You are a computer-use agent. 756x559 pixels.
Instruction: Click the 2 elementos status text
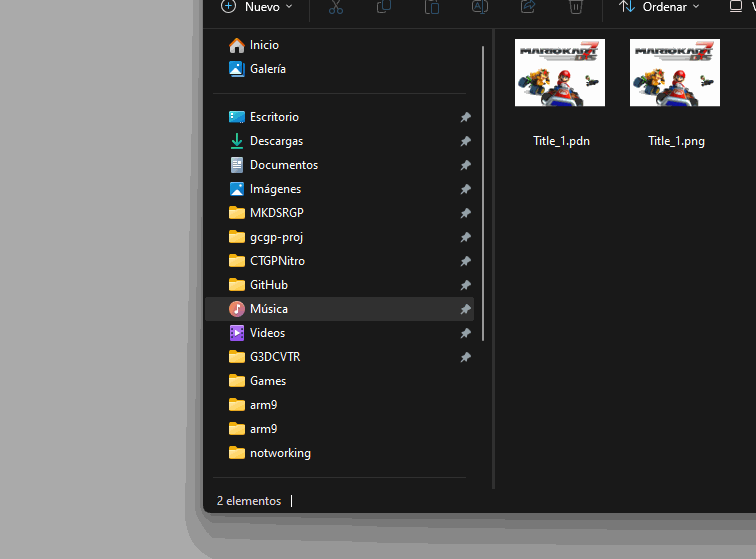tap(249, 501)
